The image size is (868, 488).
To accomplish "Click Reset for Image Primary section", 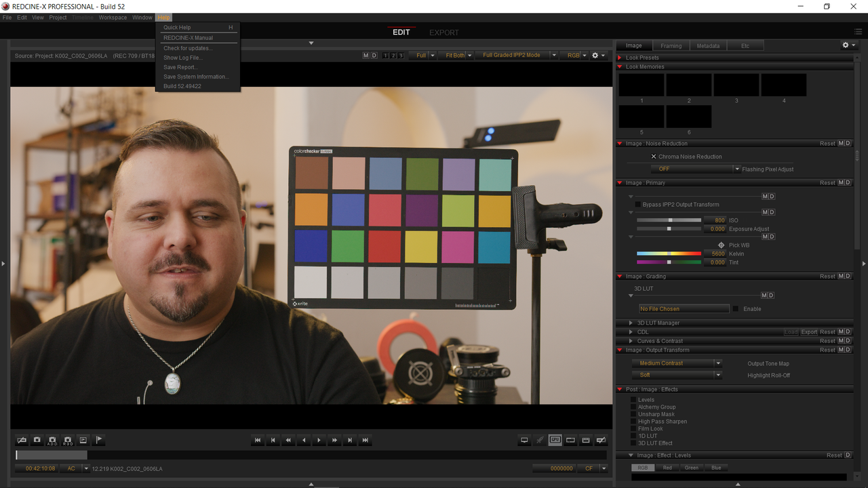I will [x=827, y=183].
